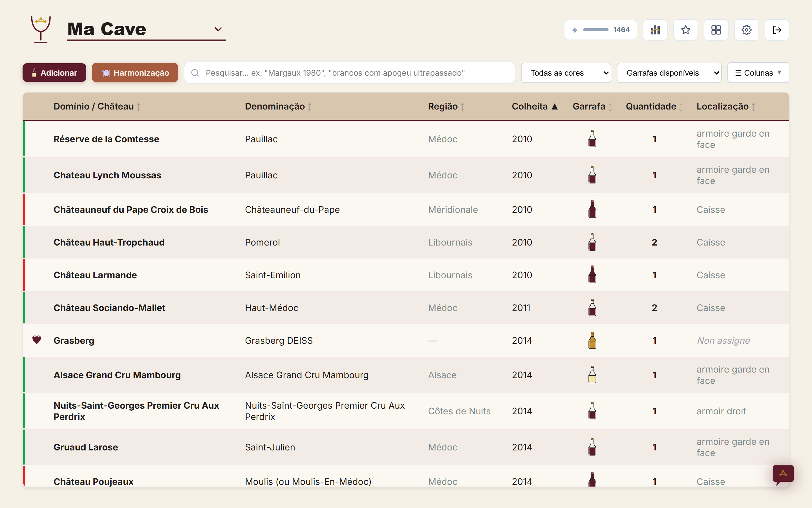
Task: Open the chat assistant bubble
Action: (x=783, y=474)
